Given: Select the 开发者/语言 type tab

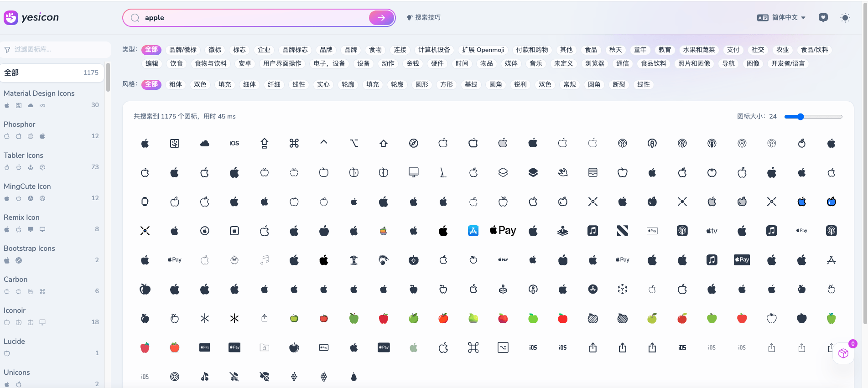Looking at the screenshot, I should tap(788, 63).
